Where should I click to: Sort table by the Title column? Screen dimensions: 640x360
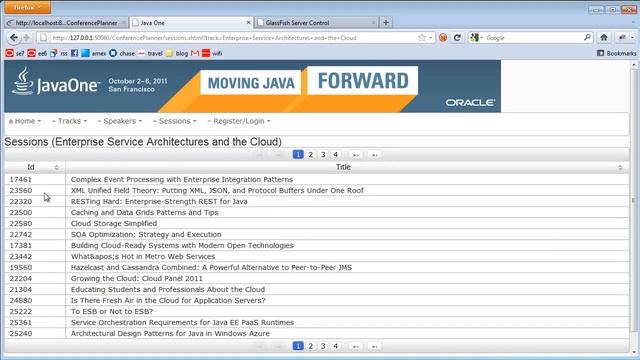(x=347, y=167)
